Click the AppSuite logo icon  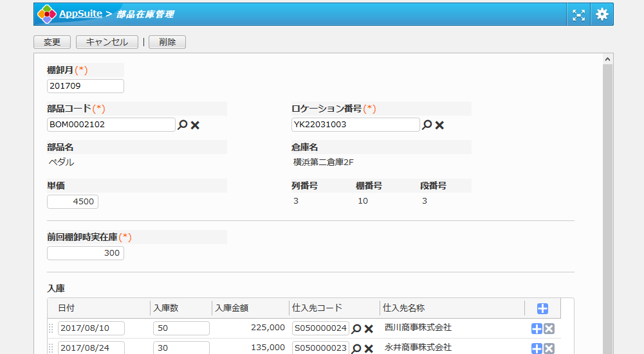[46, 14]
